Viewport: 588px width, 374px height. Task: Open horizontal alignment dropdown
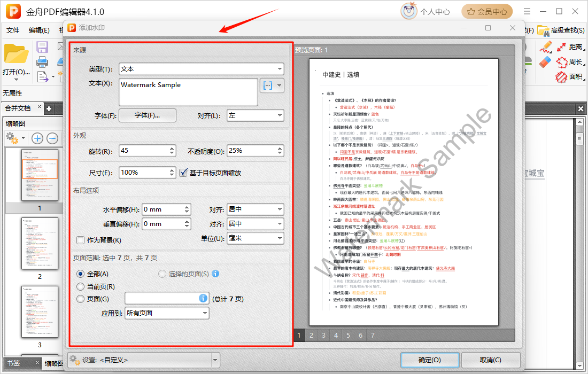point(256,209)
